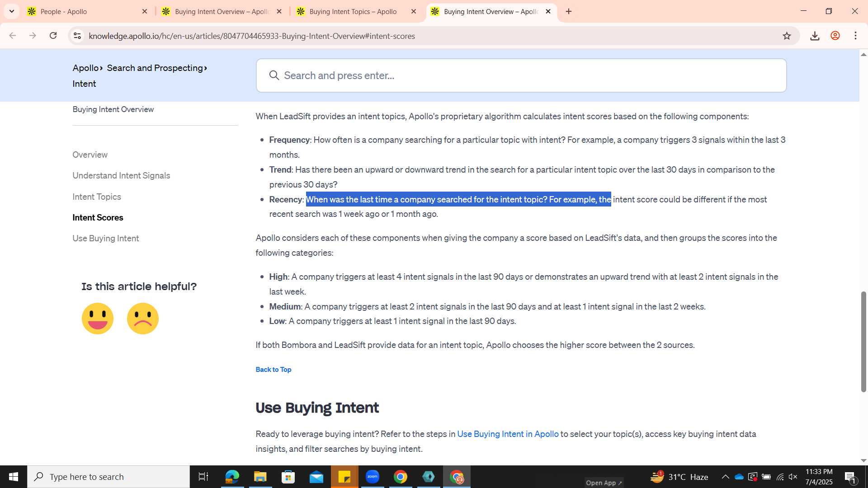Viewport: 868px width, 488px height.
Task: Open Microsoft Store from the taskbar
Action: click(288, 477)
